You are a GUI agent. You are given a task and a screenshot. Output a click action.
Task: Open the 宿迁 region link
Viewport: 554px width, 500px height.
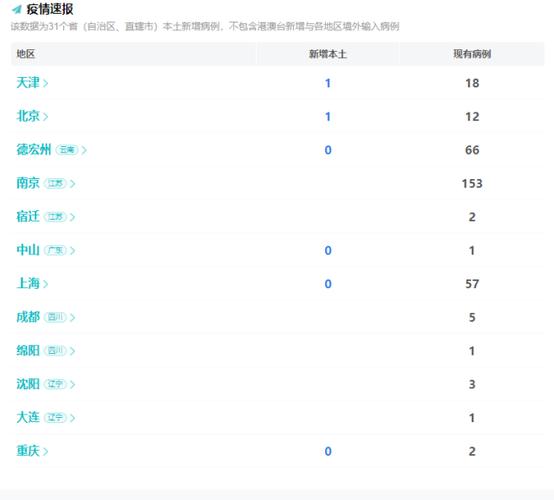pyautogui.click(x=28, y=217)
